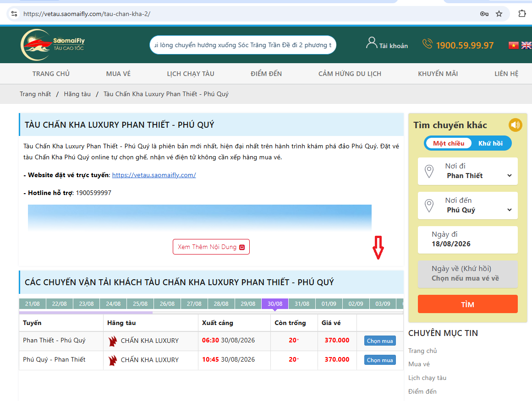Select the 24/08 date tab

[x=113, y=303]
